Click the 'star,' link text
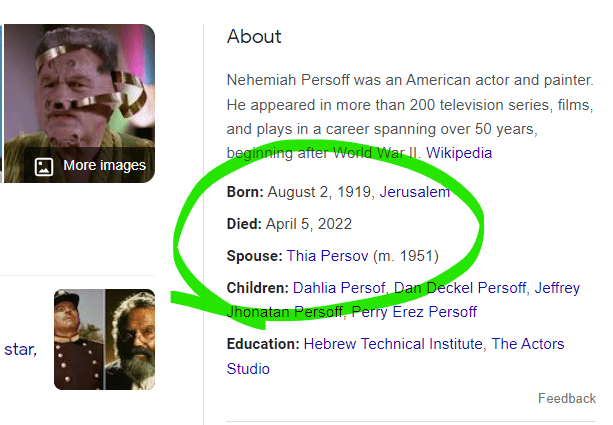This screenshot has width=613, height=425. (19, 349)
